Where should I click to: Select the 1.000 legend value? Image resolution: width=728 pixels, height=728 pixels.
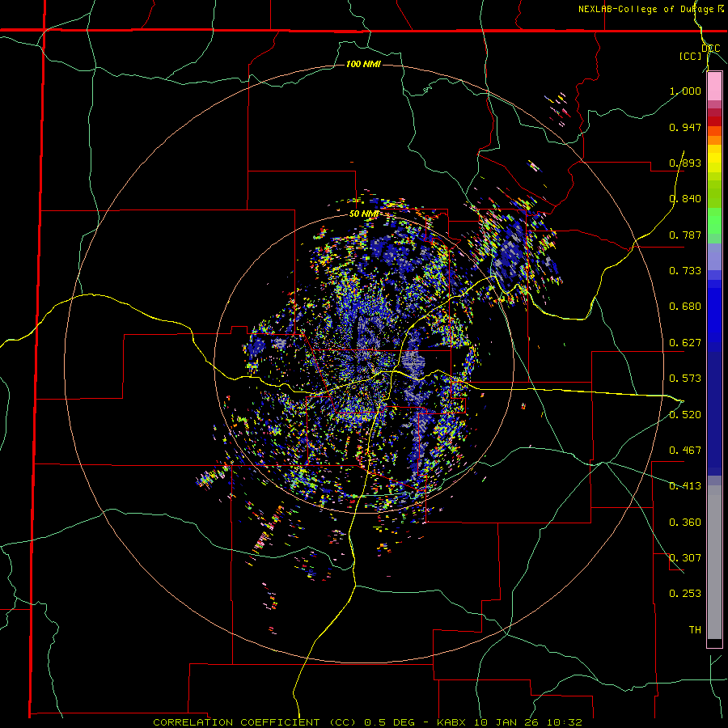click(685, 91)
